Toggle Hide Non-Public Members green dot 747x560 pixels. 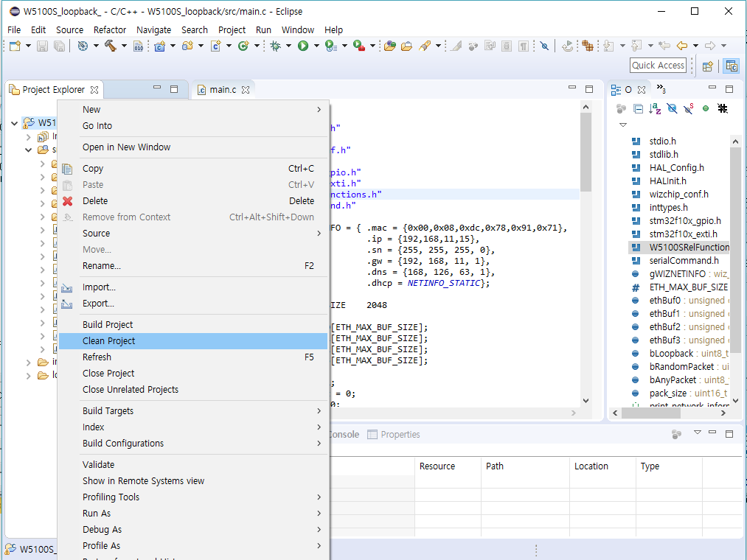[706, 108]
